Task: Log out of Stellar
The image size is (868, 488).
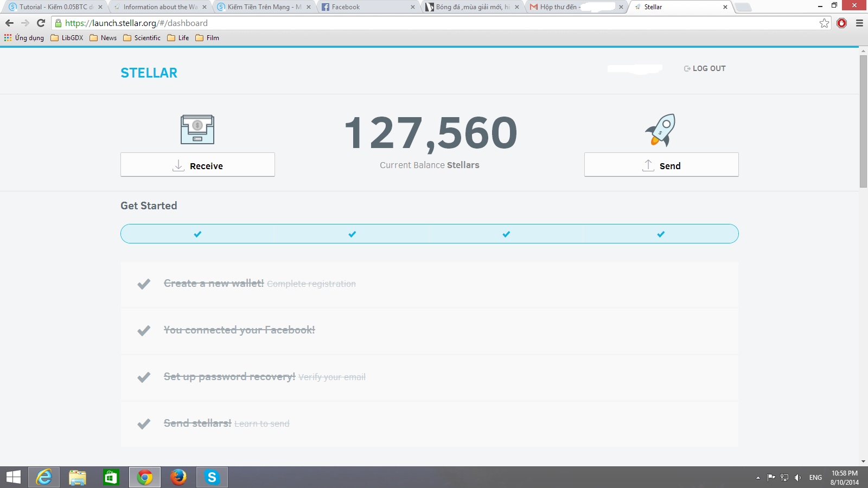Action: 705,68
